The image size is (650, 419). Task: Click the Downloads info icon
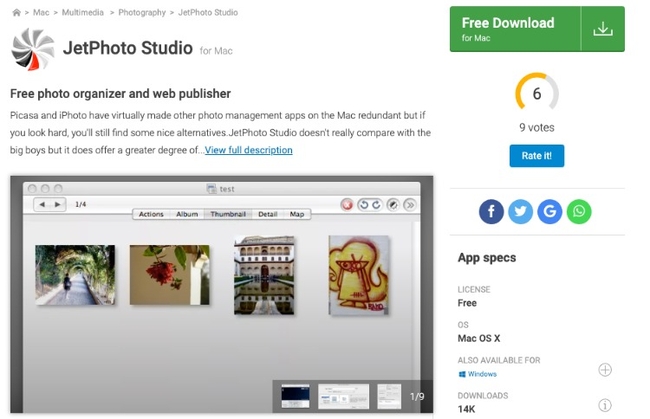(605, 405)
